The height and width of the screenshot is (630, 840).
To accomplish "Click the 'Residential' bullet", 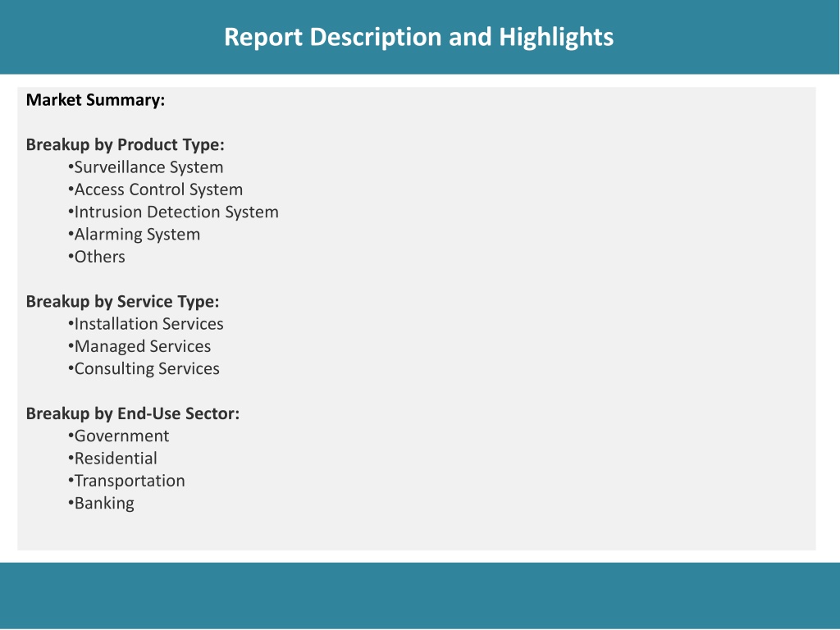I will pyautogui.click(x=112, y=459).
